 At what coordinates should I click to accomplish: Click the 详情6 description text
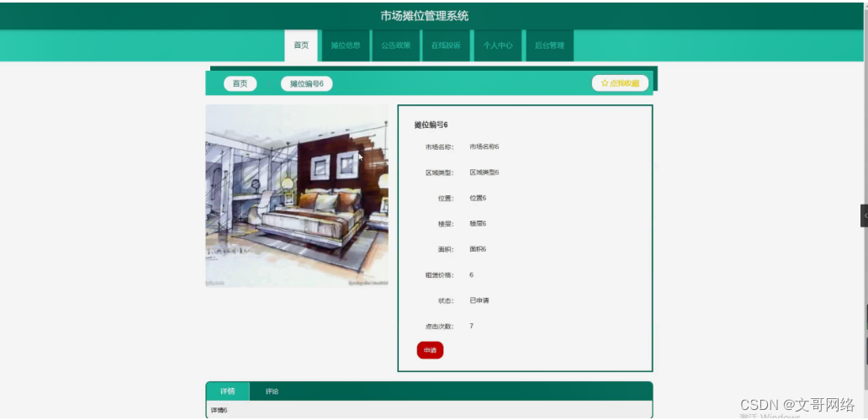[220, 411]
